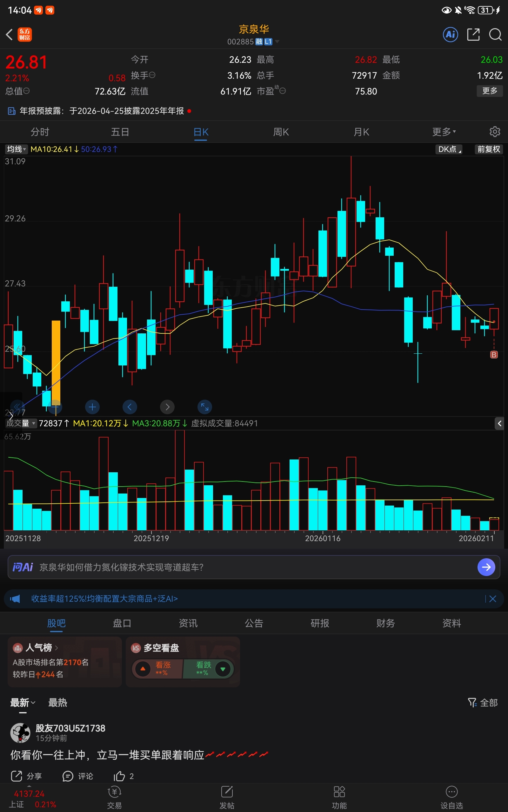Switch to 五日 chart tab
Viewport: 508px width, 812px height.
tap(120, 132)
